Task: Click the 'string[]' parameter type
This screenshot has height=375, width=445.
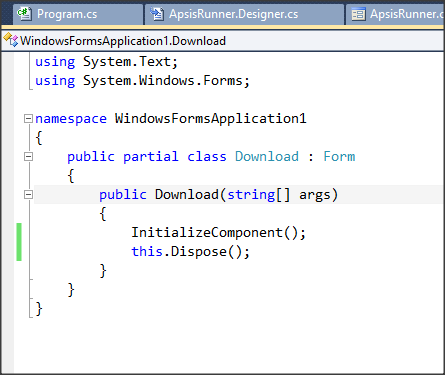Action: (x=259, y=195)
